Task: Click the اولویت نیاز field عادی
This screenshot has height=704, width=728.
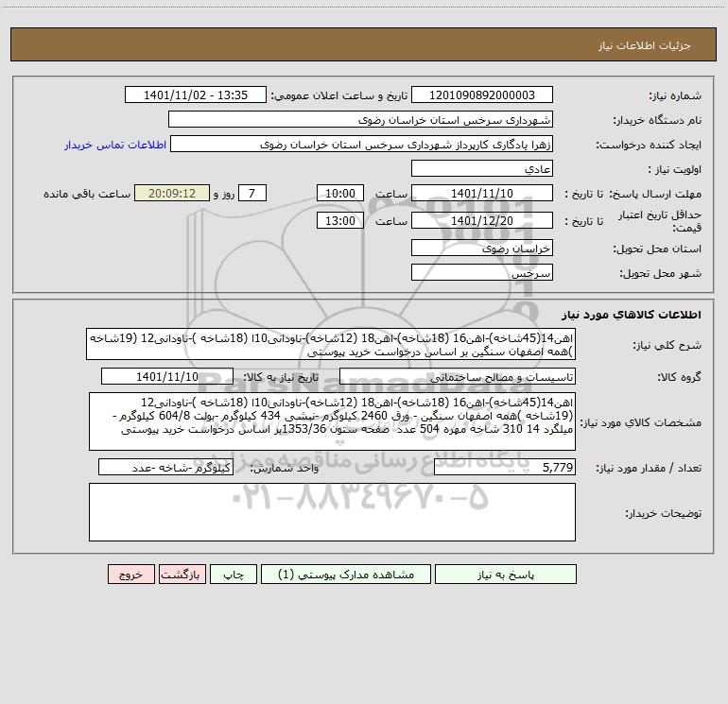Action: pos(482,168)
